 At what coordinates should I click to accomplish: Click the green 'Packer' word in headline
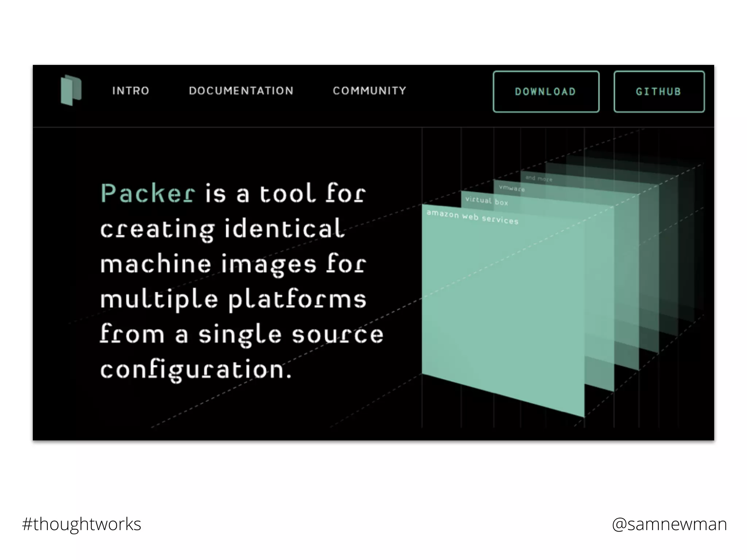[148, 193]
